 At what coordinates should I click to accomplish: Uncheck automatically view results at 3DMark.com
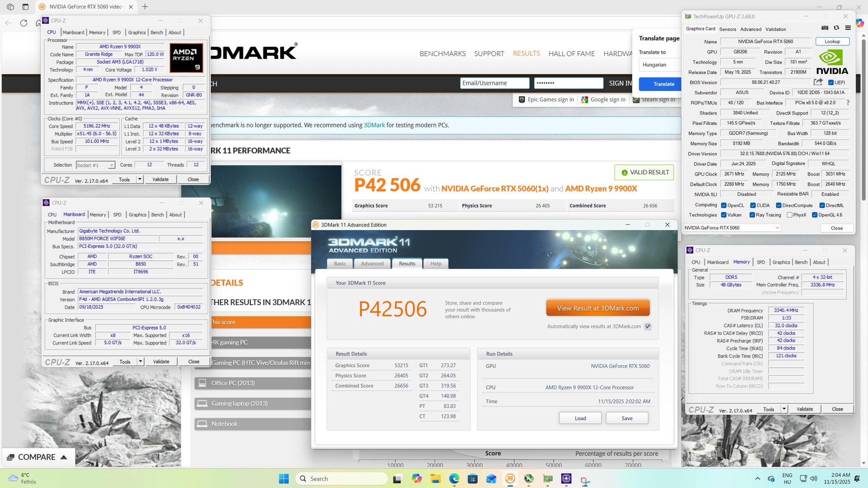click(x=648, y=327)
